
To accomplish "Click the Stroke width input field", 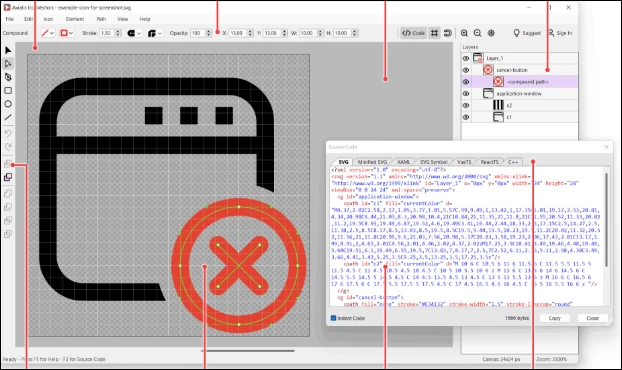I will tap(107, 33).
